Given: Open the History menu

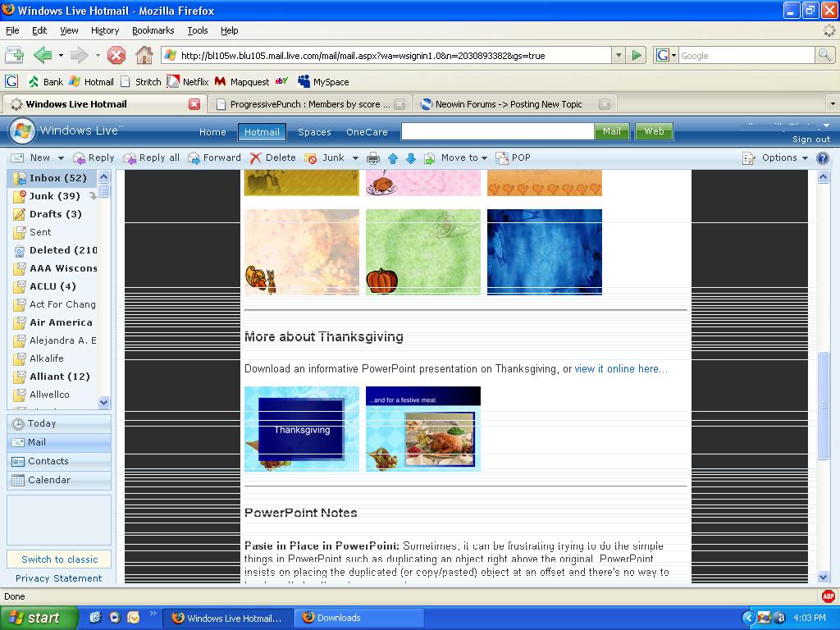Looking at the screenshot, I should 104,30.
